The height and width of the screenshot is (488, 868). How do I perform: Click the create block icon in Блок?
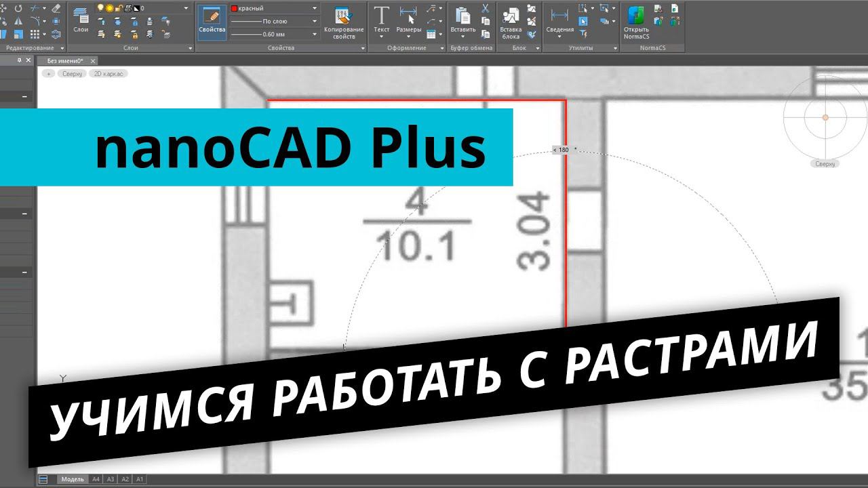[x=532, y=8]
